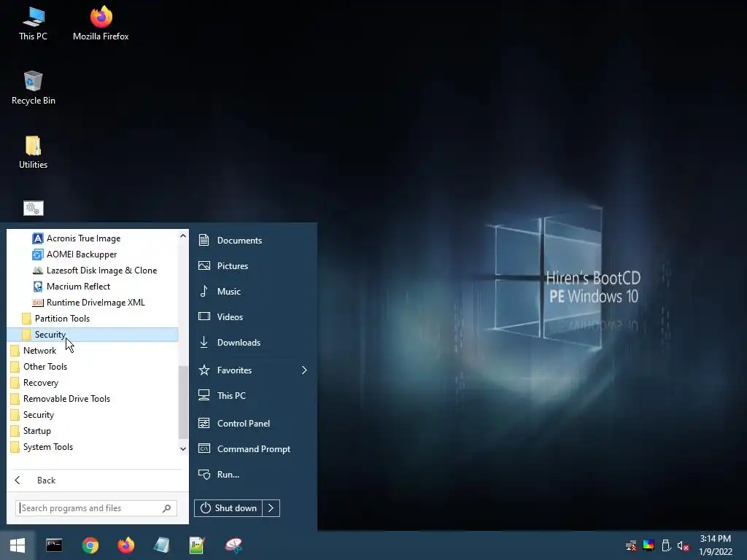Expand the Favorites submenu arrow
The width and height of the screenshot is (747, 560).
tap(304, 370)
